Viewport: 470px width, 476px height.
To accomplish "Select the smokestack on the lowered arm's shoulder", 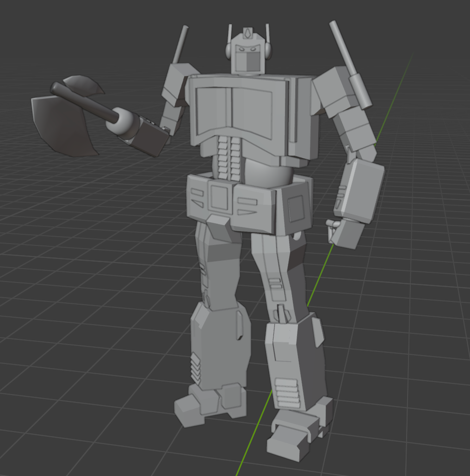I will click(351, 64).
